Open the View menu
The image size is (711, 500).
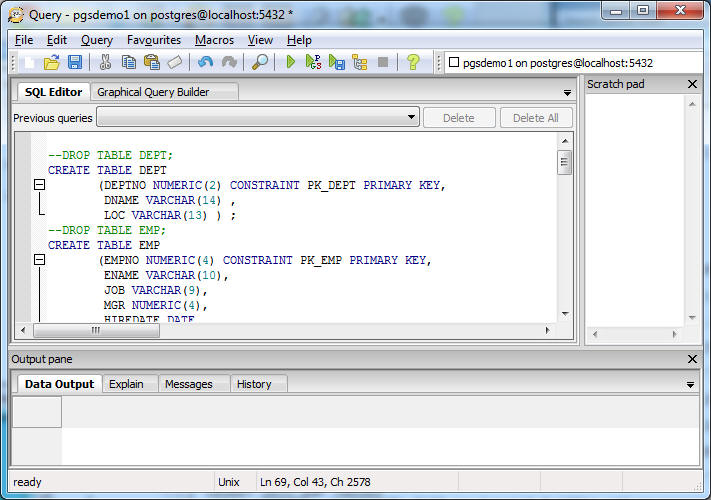(x=260, y=40)
